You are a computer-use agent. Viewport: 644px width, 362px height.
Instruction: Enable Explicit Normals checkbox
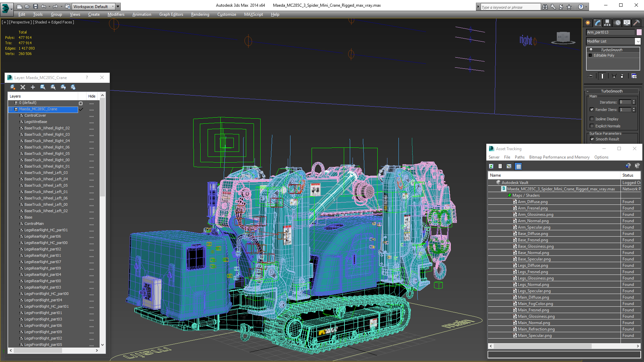click(x=592, y=126)
